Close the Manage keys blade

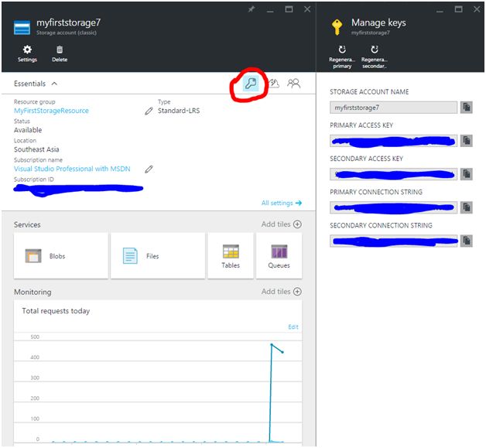click(x=477, y=9)
